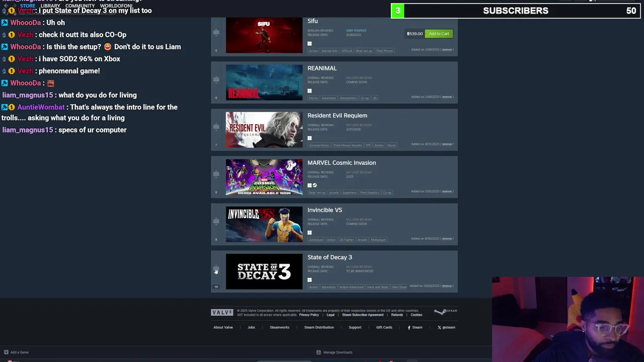Open the MARVEL Cosmic Invasion title link

pyautogui.click(x=342, y=163)
